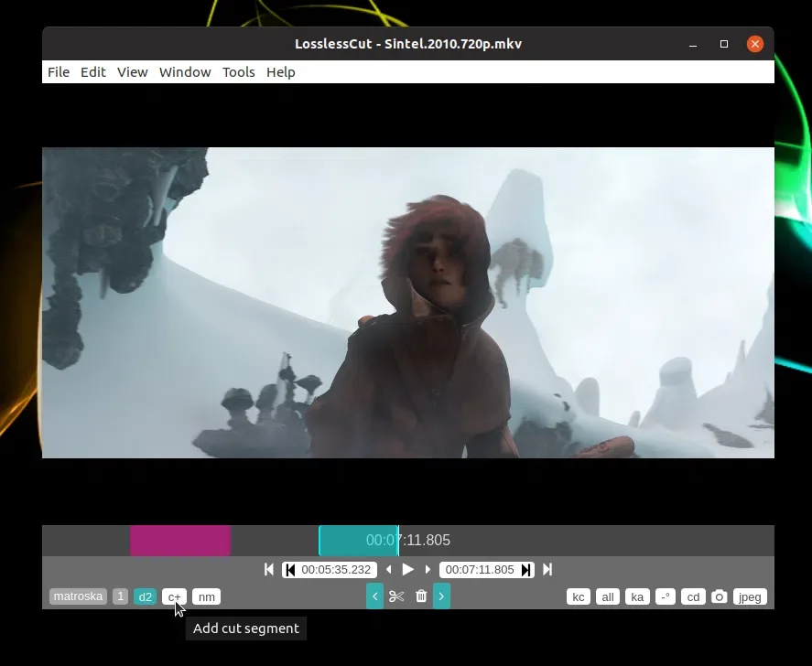Screen dimensions: 812x666
Task: Step one frame forward
Action: (x=428, y=570)
